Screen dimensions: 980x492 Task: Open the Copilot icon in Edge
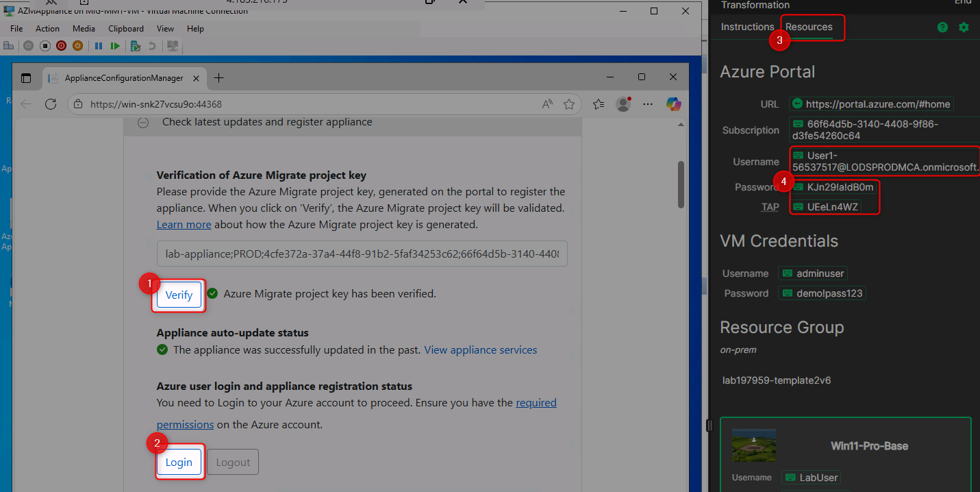[x=674, y=104]
